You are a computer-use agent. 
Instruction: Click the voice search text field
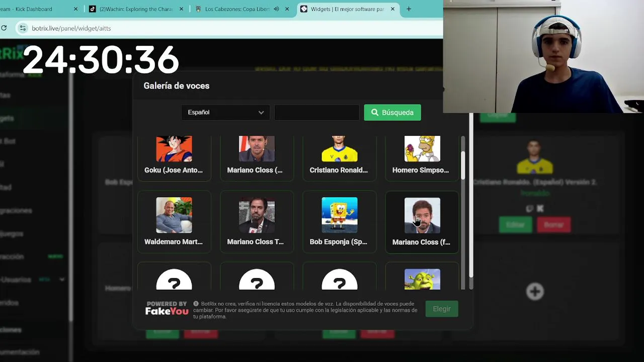[317, 112]
